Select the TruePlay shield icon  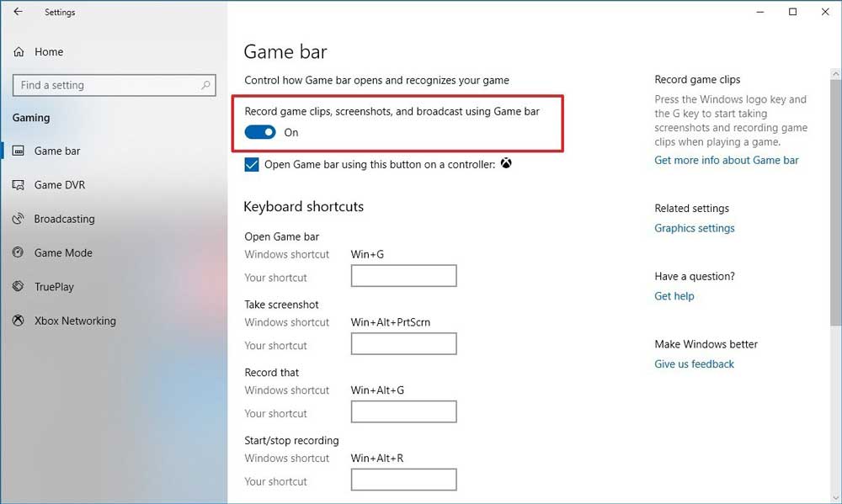click(19, 286)
